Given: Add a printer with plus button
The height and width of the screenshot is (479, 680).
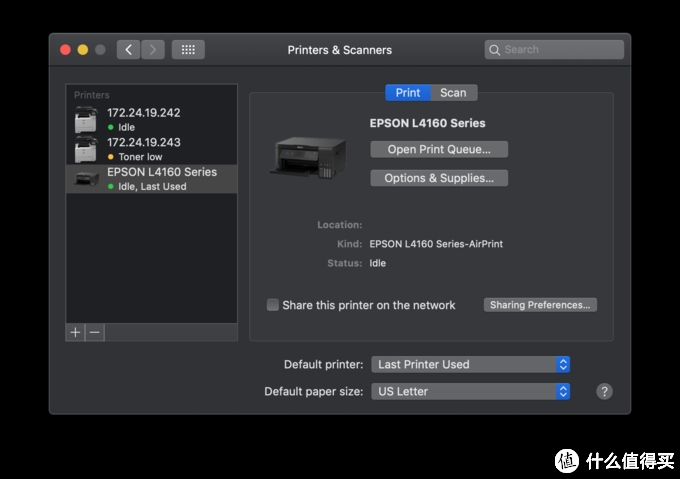Looking at the screenshot, I should [75, 332].
